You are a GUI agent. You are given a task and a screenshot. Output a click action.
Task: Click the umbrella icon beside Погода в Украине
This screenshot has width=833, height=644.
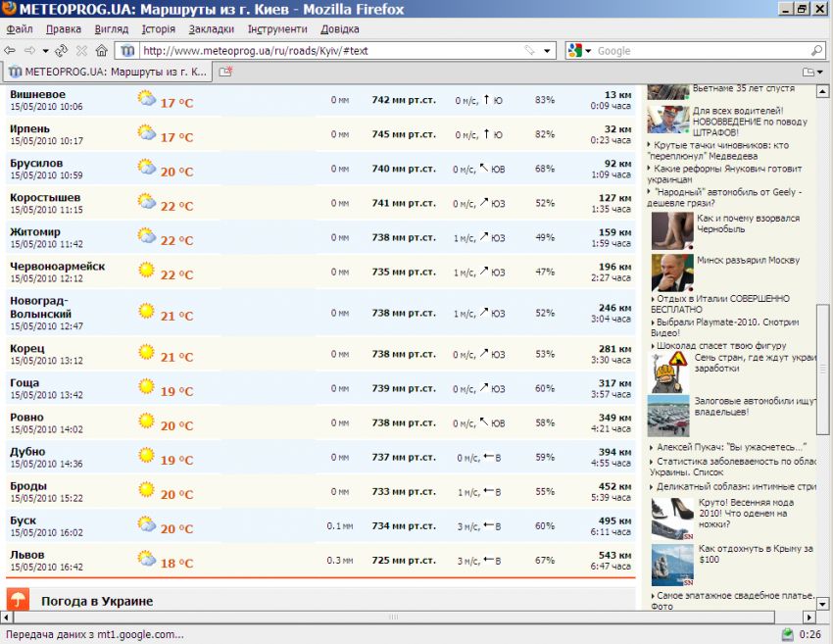[x=18, y=600]
